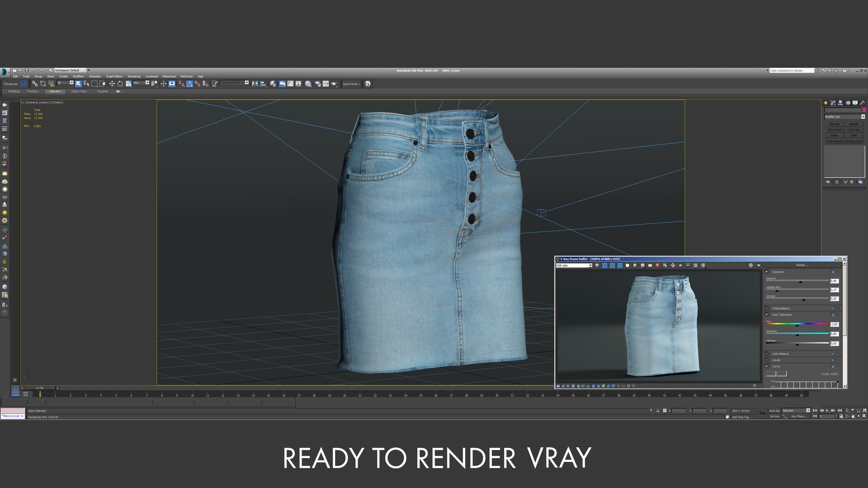Open the Modify command panel tab
The image size is (868, 488).
[833, 103]
